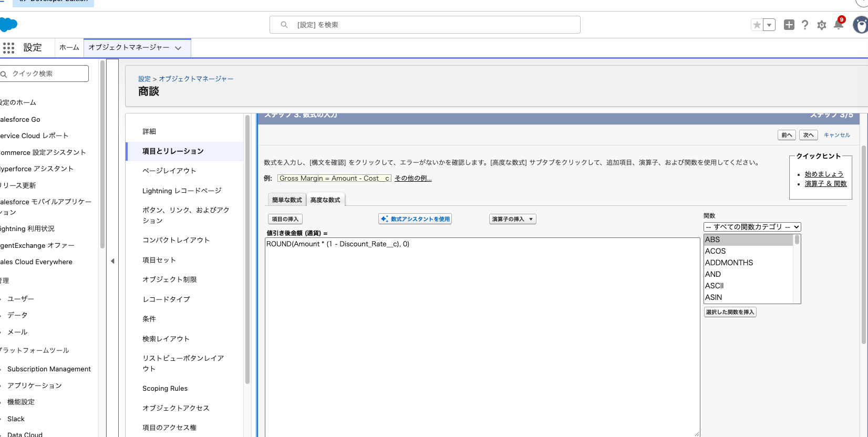
Task: Click the global create plus icon
Action: tap(789, 25)
